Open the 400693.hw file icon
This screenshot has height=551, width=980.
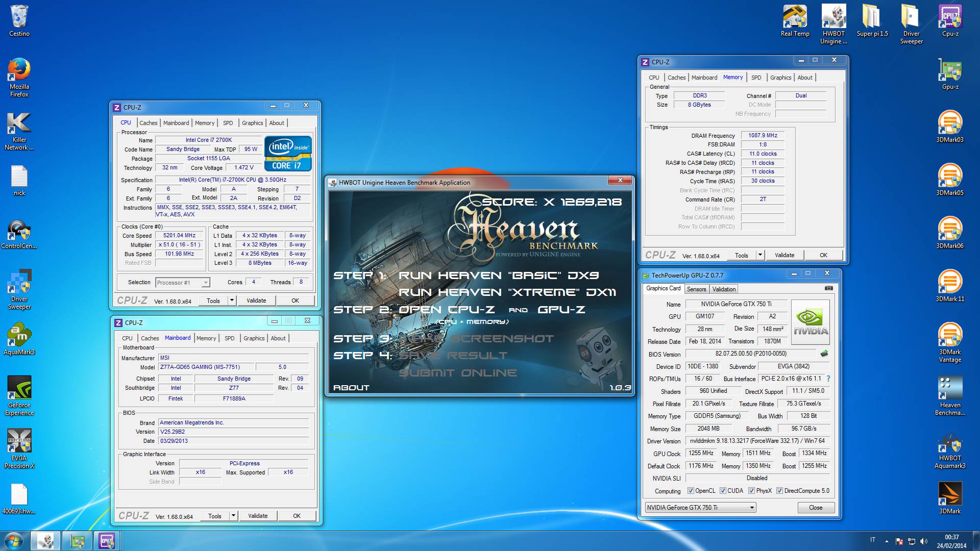19,499
